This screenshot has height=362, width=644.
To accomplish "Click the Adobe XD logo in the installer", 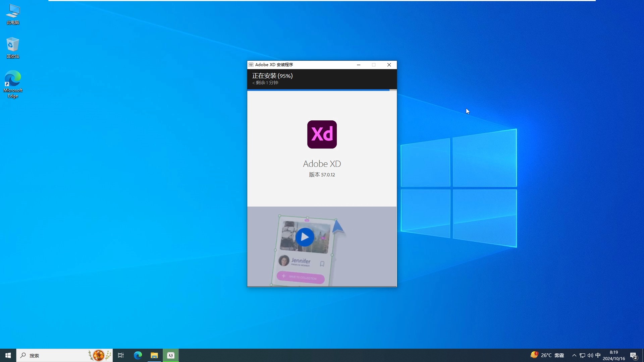I will pyautogui.click(x=322, y=134).
